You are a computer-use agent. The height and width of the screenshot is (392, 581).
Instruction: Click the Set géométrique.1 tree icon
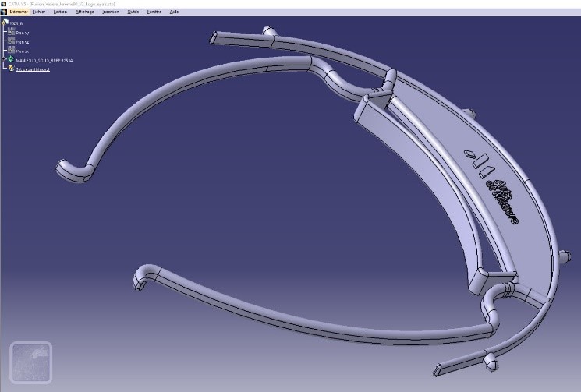(11, 69)
